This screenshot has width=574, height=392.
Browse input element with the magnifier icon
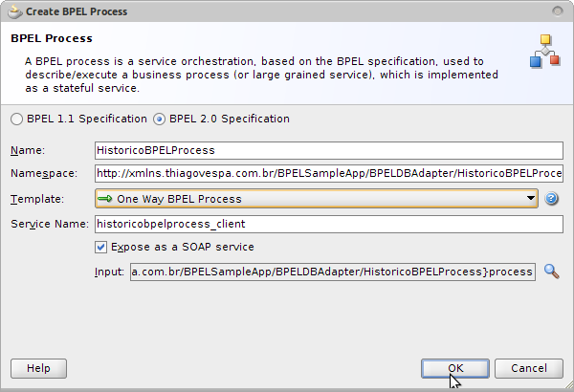pyautogui.click(x=552, y=272)
